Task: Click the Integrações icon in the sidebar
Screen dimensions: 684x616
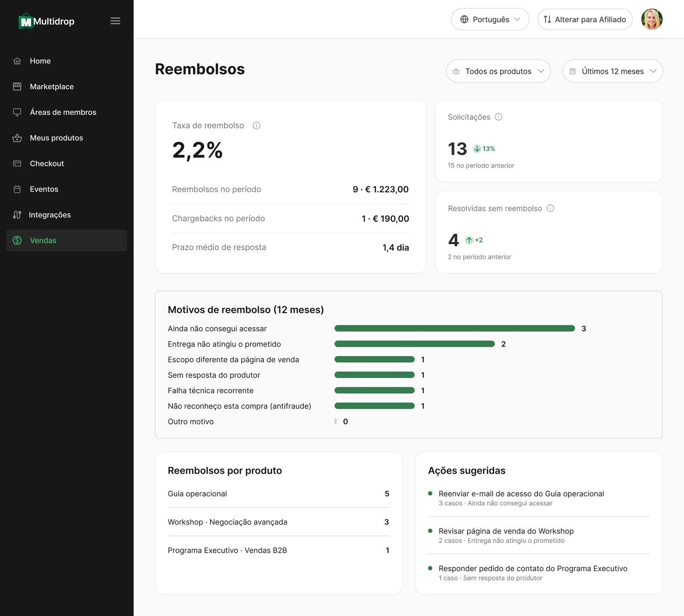Action: tap(17, 215)
